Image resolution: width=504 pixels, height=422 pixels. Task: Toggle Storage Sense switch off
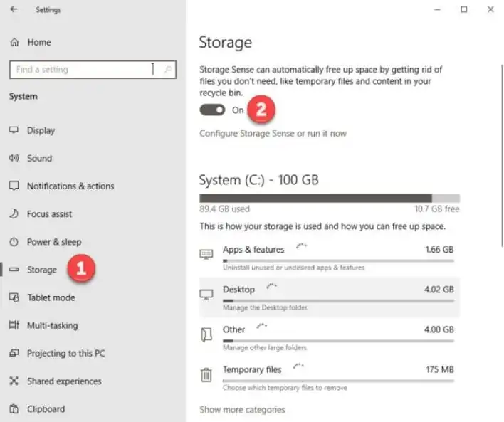click(x=212, y=110)
